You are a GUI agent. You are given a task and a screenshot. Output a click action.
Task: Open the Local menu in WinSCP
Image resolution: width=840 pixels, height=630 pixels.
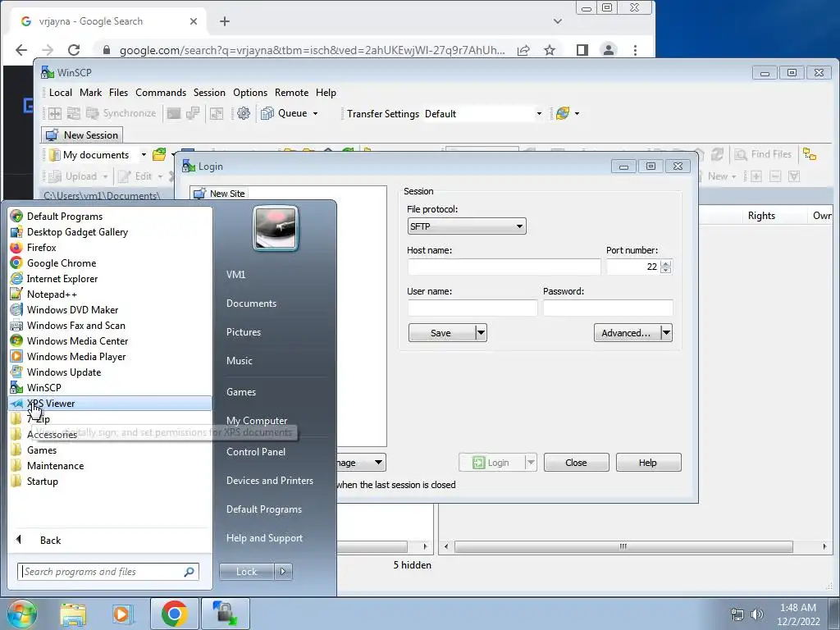[x=61, y=93]
